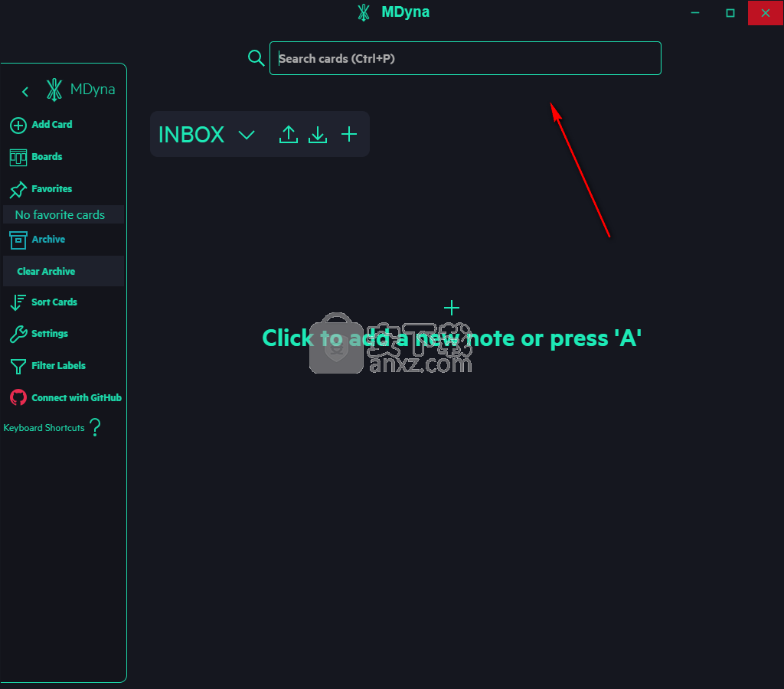
Task: Open the Favorites section label
Action: click(51, 189)
